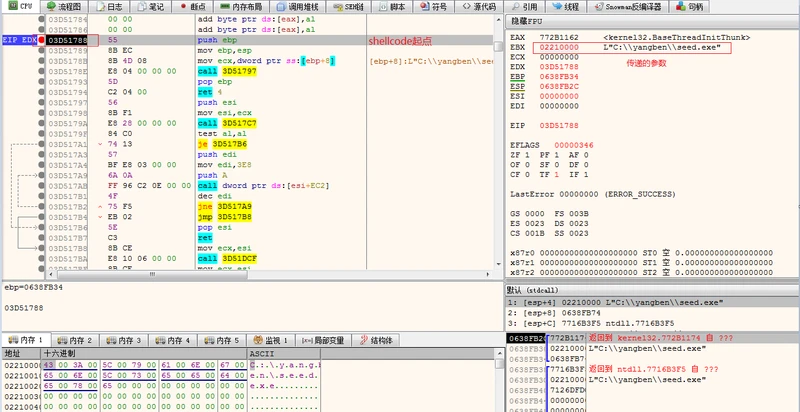The height and width of the screenshot is (412, 800).
Task: Click EBX register value 02210000
Action: coord(559,47)
